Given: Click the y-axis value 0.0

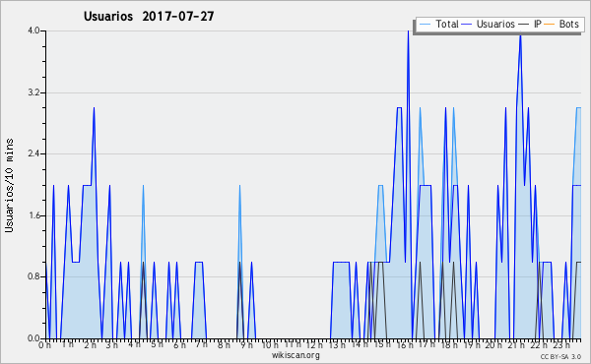Looking at the screenshot, I should (33, 338).
